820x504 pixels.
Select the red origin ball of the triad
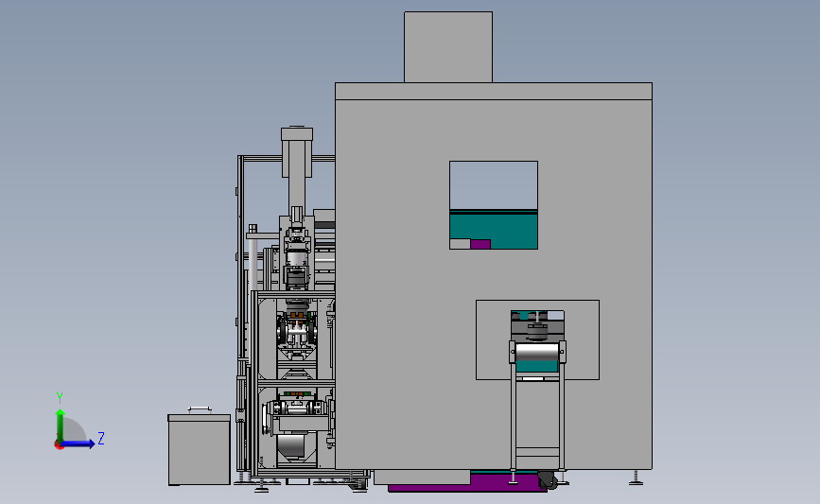[x=59, y=445]
